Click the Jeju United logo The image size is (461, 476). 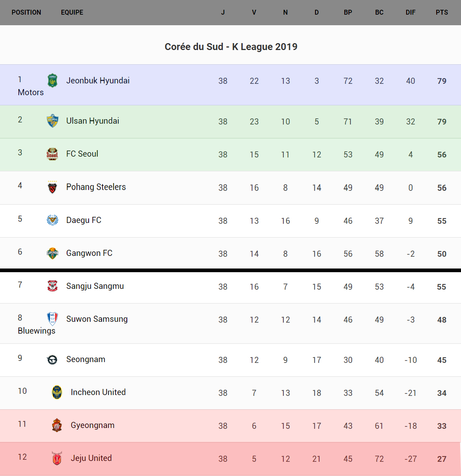[57, 458]
